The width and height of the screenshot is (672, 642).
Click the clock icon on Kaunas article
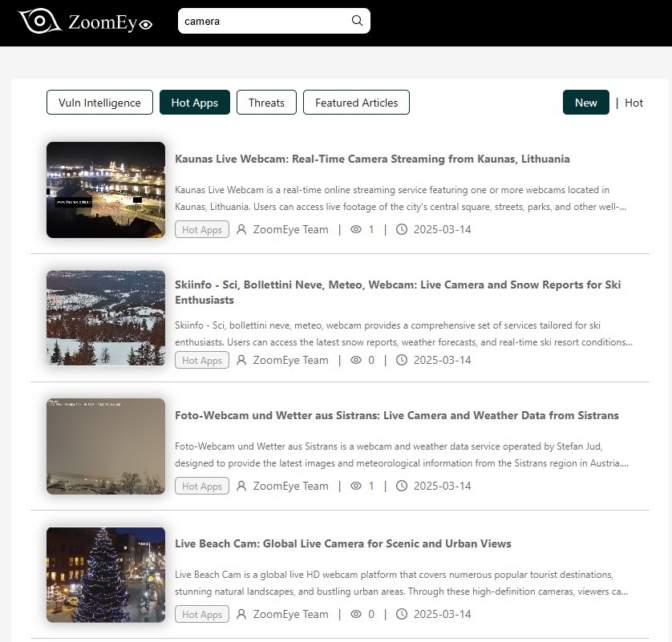tap(402, 229)
